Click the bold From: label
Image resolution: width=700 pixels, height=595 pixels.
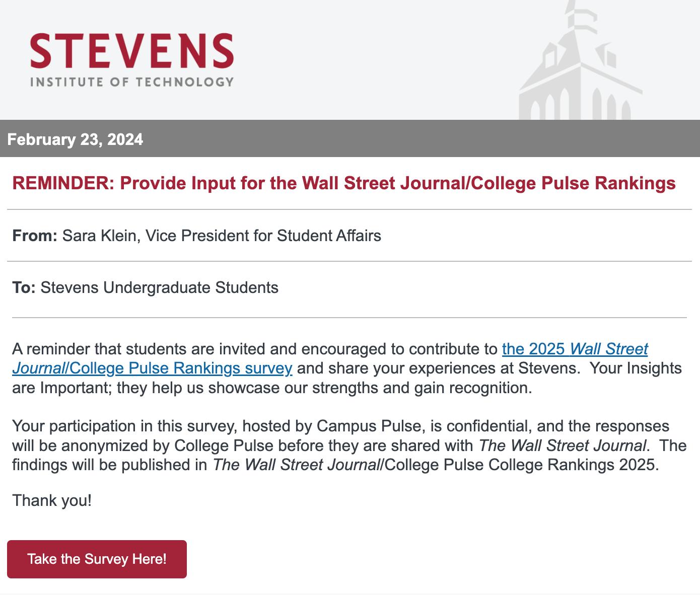point(35,236)
